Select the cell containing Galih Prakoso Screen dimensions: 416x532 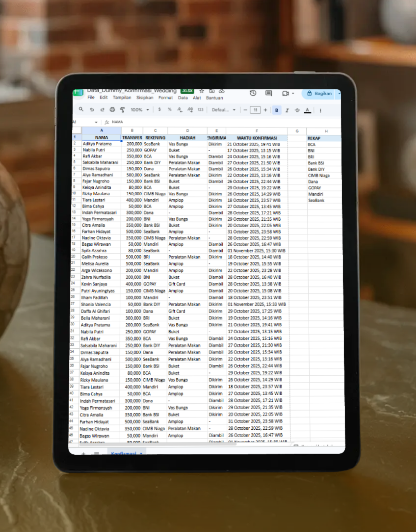pyautogui.click(x=100, y=257)
